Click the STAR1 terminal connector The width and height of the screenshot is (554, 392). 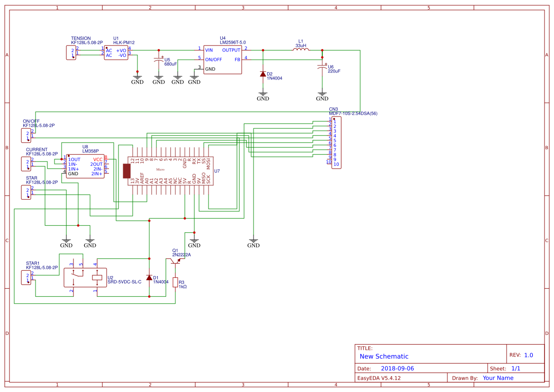tap(26, 278)
